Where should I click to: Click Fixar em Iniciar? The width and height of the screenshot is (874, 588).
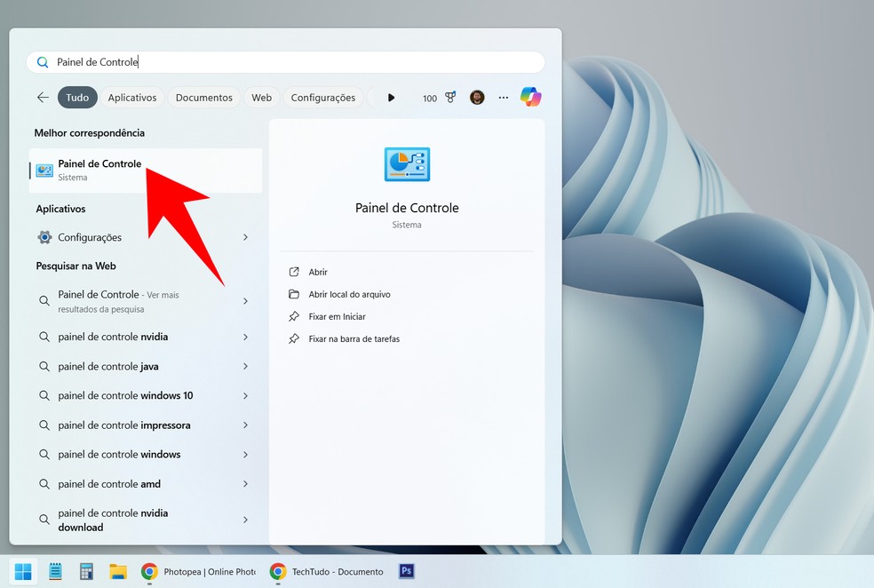click(338, 316)
